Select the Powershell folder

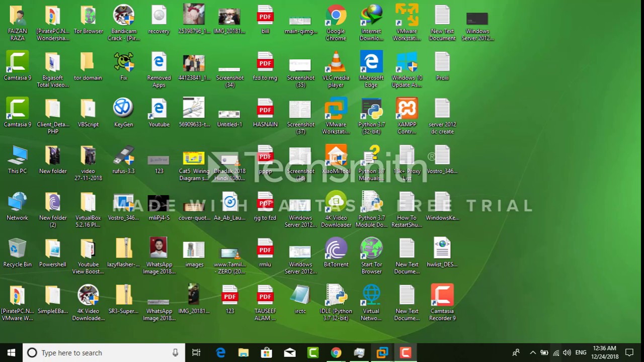click(x=53, y=253)
